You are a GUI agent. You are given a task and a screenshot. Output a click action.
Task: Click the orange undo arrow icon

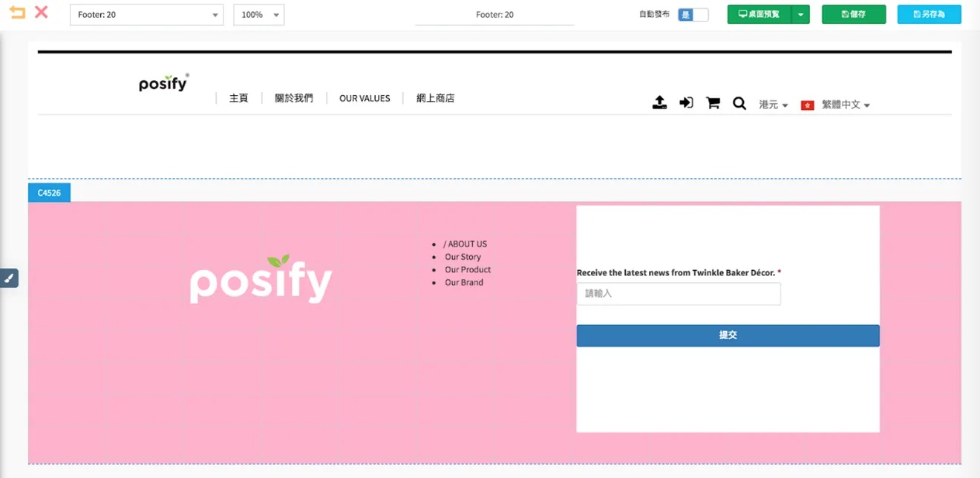pos(17,13)
